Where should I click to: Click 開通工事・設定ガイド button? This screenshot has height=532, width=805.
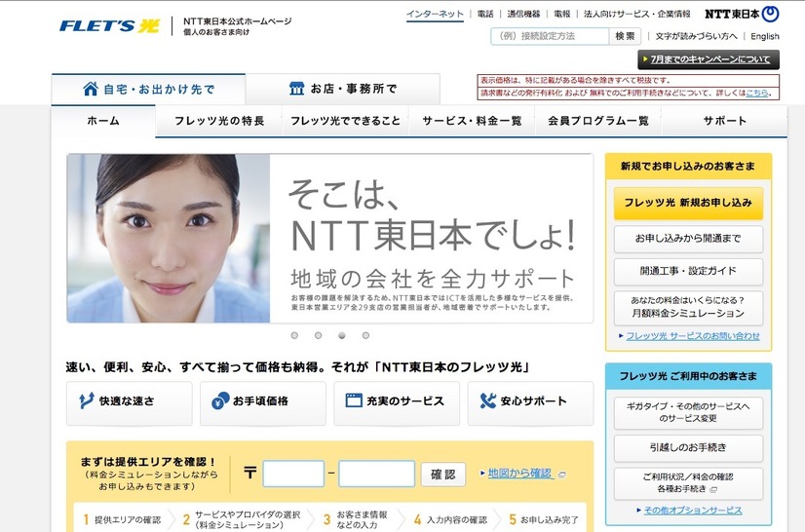(688, 272)
